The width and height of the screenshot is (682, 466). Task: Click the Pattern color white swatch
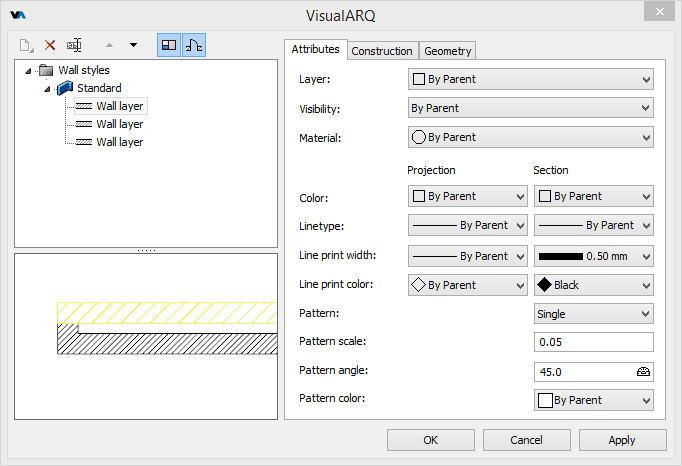tap(545, 400)
